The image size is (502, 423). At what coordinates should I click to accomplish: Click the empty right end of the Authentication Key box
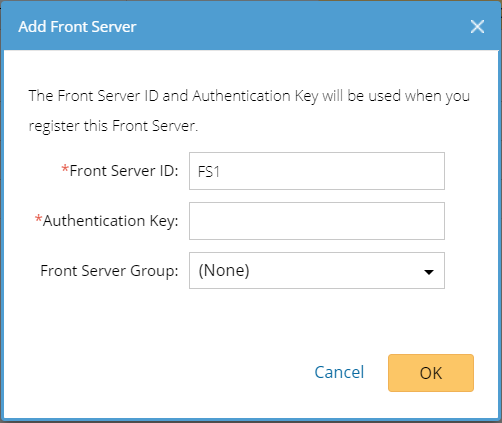[400, 221]
